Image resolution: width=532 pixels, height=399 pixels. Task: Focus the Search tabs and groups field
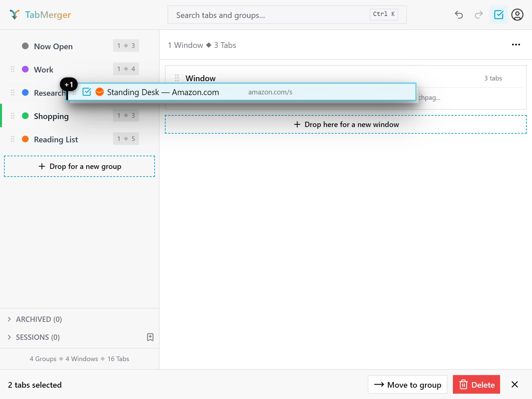click(287, 15)
